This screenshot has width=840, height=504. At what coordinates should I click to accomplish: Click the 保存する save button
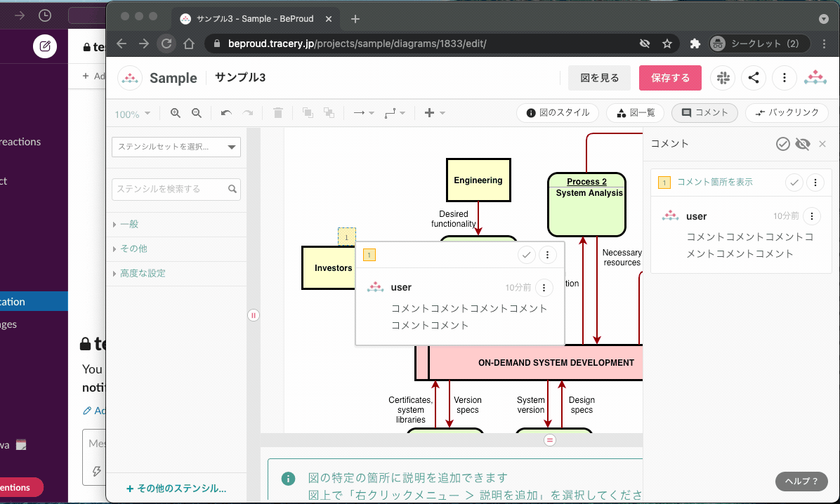pyautogui.click(x=670, y=77)
